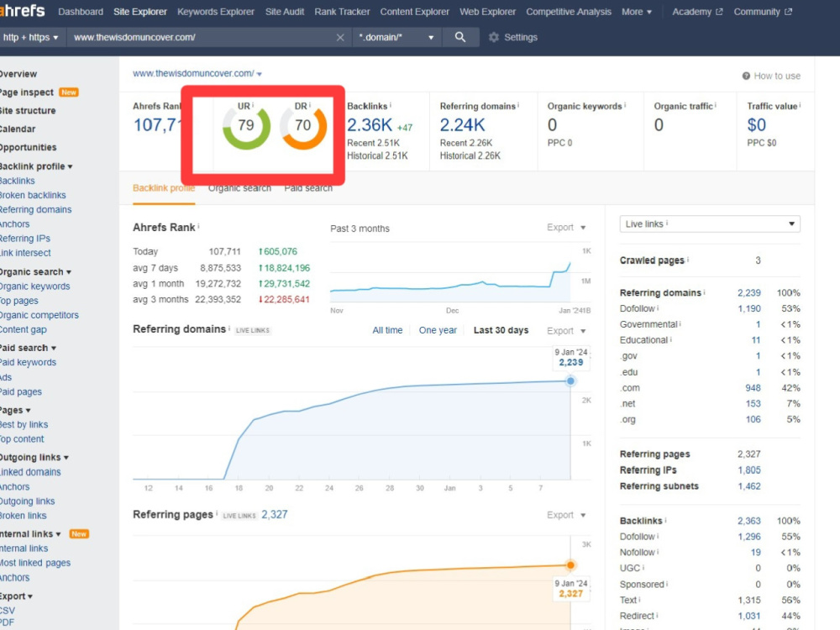Clear the URL input with X
840x630 pixels.
[x=340, y=38]
